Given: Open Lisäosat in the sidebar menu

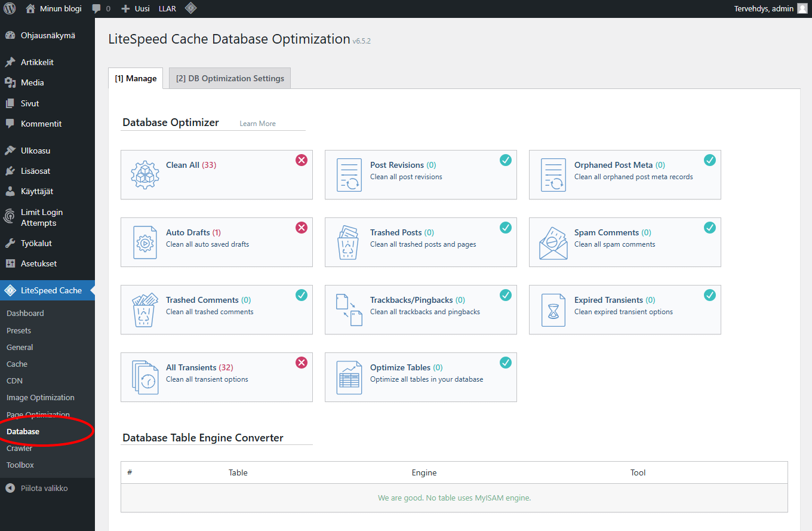Looking at the screenshot, I should [47, 171].
